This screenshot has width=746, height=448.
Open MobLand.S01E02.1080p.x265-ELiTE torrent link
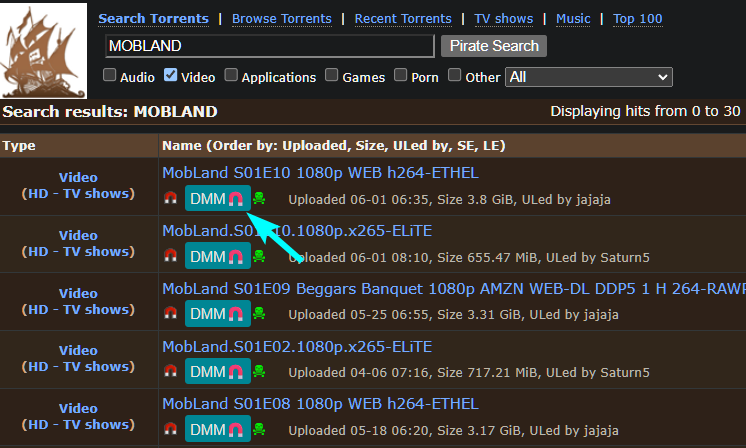pyautogui.click(x=297, y=347)
